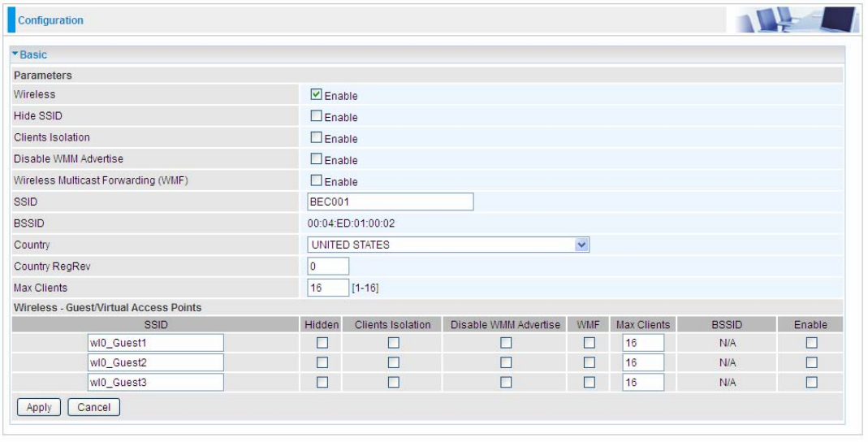The image size is (868, 442).
Task: Click the BSSID value 00:04:ED:01:00:02
Action: (351, 223)
